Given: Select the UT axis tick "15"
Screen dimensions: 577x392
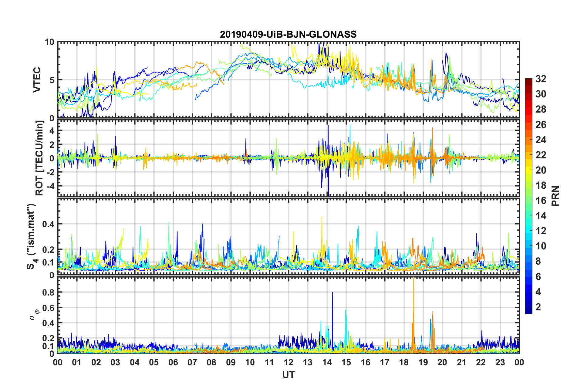Looking at the screenshot, I should (346, 362).
